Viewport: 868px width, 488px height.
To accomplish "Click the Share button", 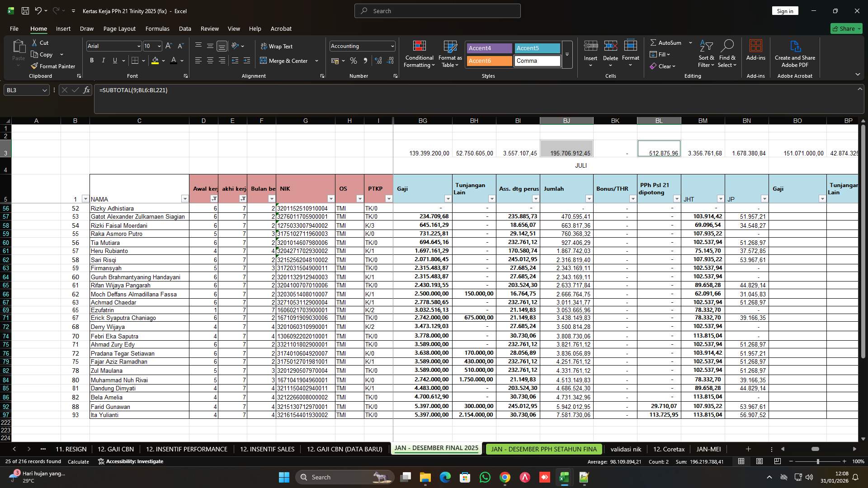I will coord(846,28).
